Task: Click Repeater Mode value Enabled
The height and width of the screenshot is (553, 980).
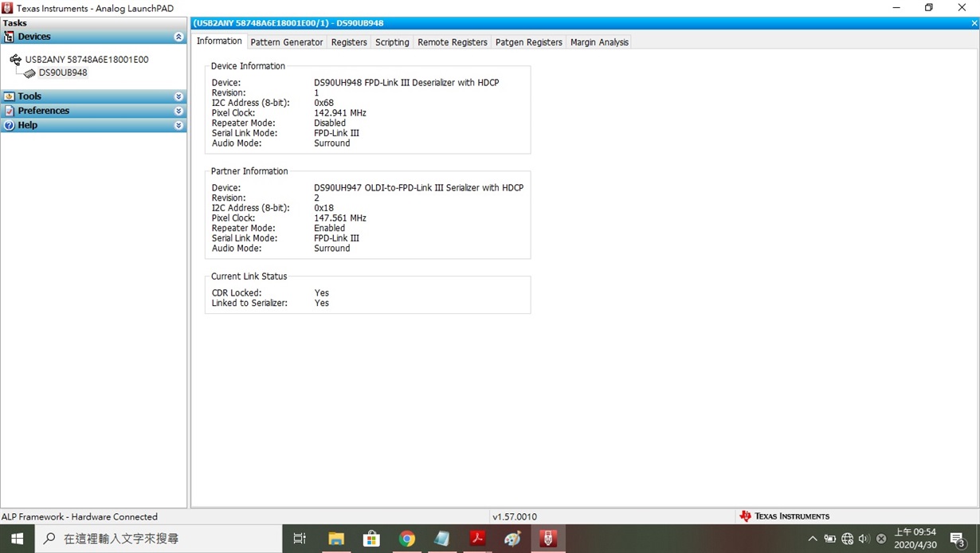Action: pyautogui.click(x=330, y=229)
